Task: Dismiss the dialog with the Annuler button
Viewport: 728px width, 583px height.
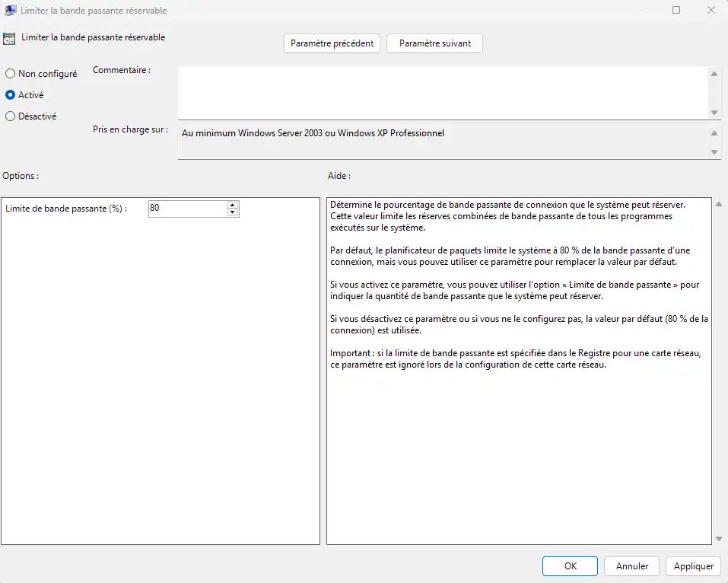Action: pos(631,566)
